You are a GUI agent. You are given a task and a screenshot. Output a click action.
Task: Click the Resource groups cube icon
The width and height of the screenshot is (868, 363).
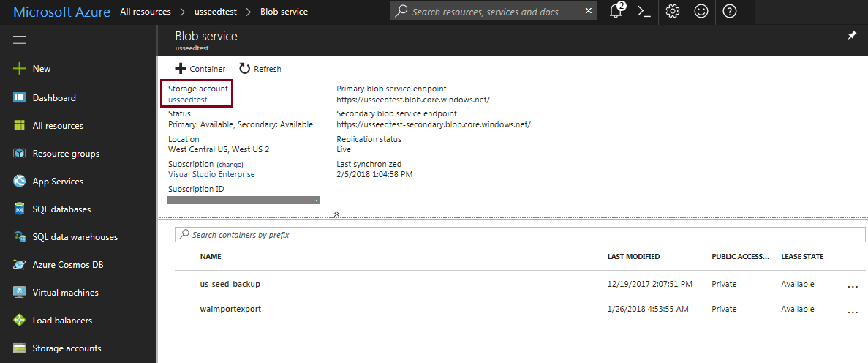tap(20, 154)
